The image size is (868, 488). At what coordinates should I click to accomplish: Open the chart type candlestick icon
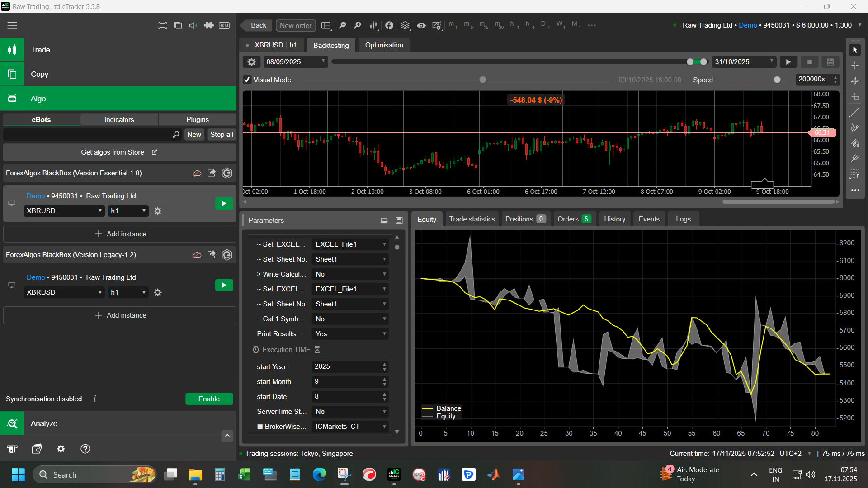(x=373, y=26)
